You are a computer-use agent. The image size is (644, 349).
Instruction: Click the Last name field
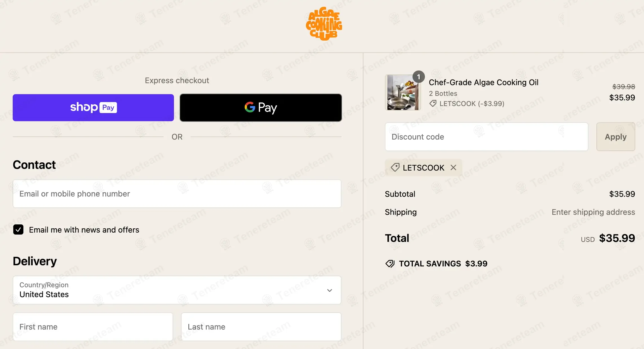pyautogui.click(x=261, y=327)
